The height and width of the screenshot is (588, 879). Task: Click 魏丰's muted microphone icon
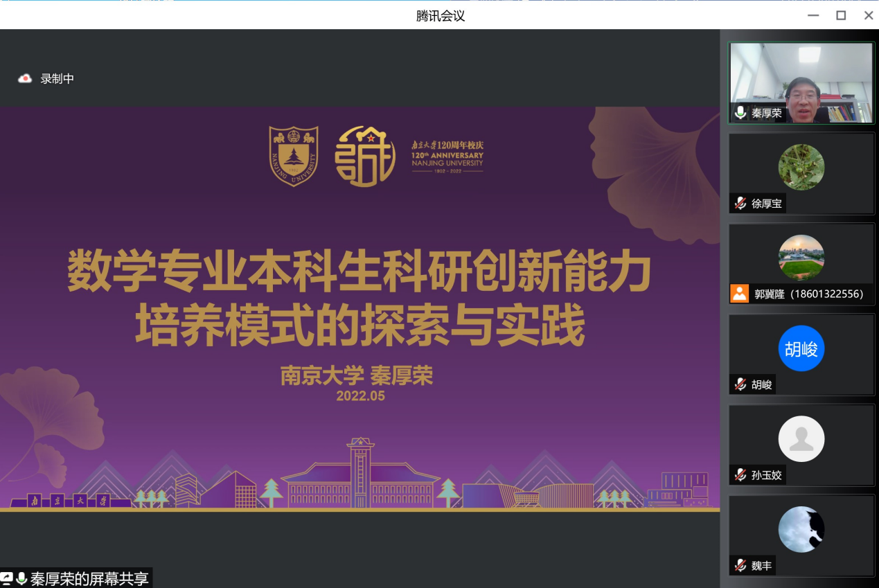pos(740,566)
